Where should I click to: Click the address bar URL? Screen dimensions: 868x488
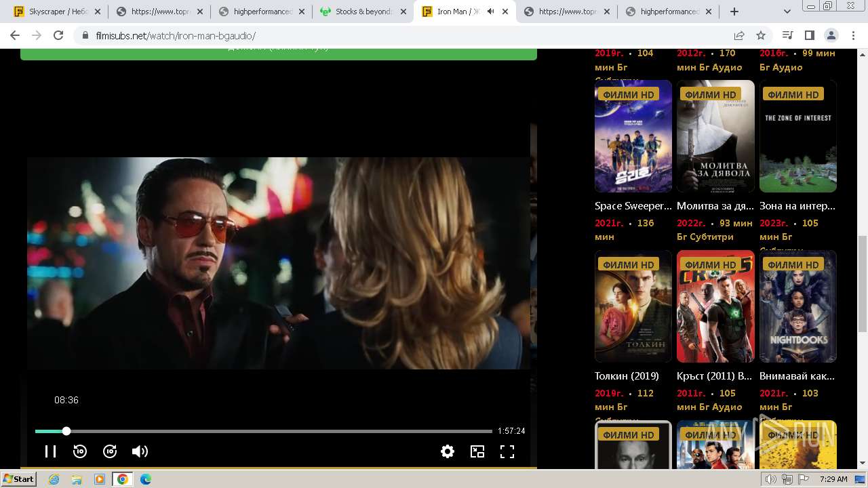click(x=176, y=35)
